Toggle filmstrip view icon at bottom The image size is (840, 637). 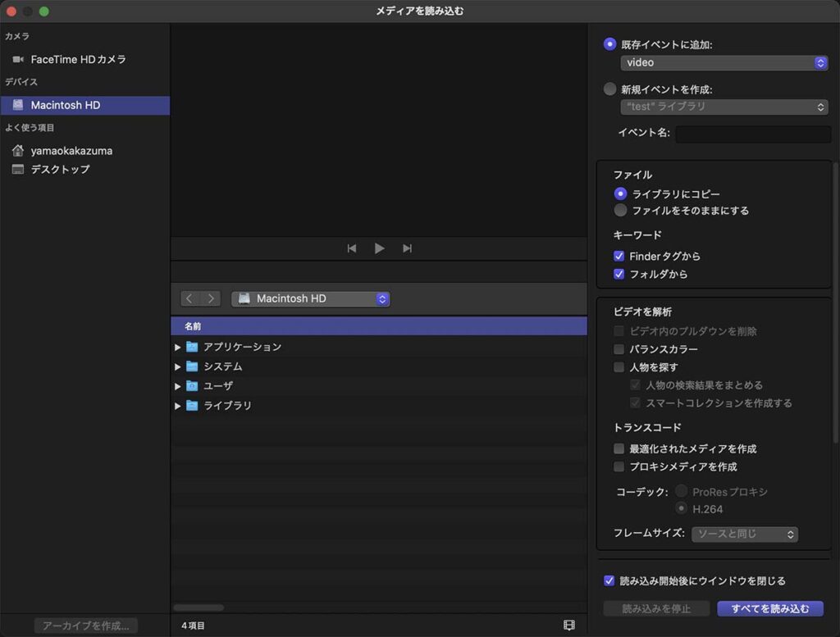tap(569, 625)
